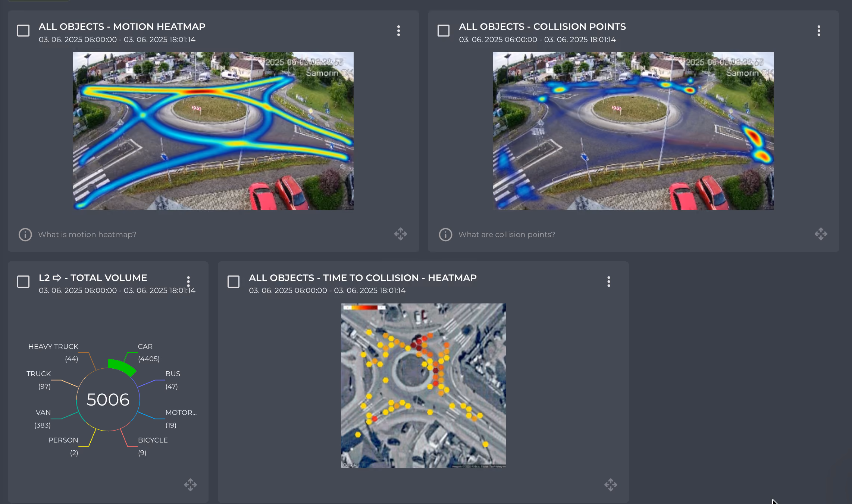852x504 pixels.
Task: Click the info icon beside motion heatmap question
Action: [x=25, y=234]
